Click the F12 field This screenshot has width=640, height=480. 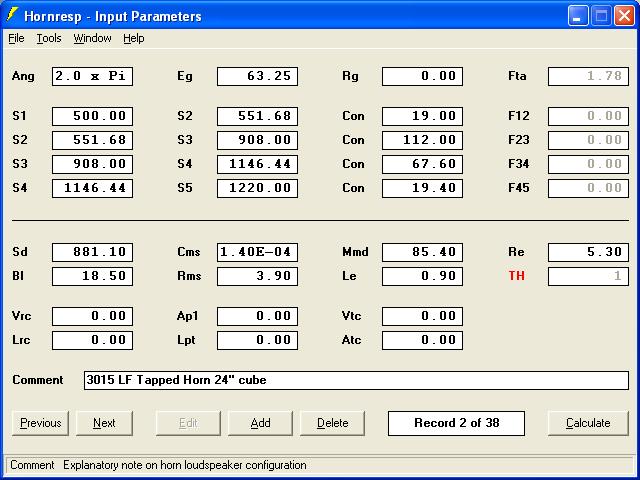point(588,116)
